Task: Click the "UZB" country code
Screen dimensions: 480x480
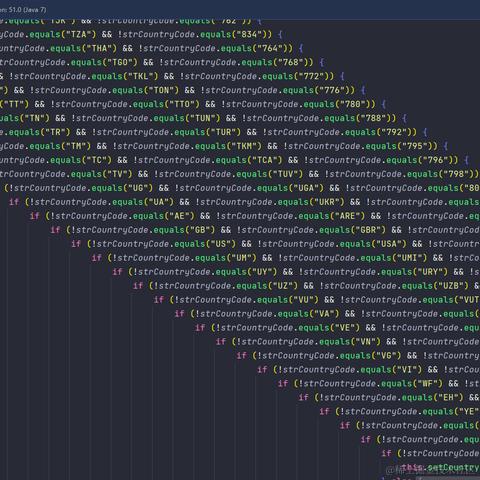Action: point(451,286)
